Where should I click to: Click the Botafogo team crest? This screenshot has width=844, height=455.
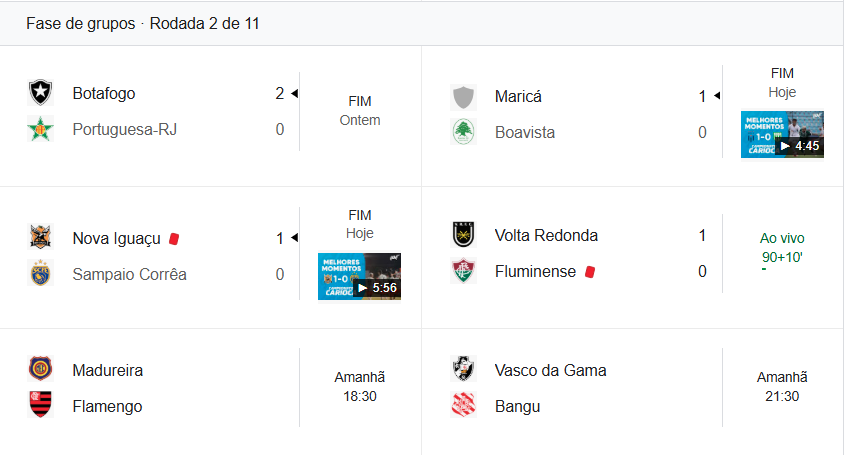coord(40,93)
